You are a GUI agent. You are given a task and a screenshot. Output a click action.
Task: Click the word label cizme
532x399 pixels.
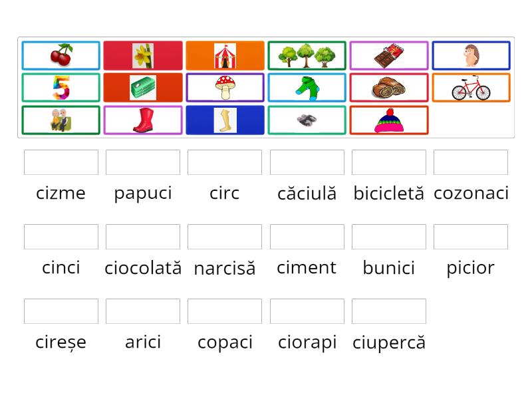(61, 194)
